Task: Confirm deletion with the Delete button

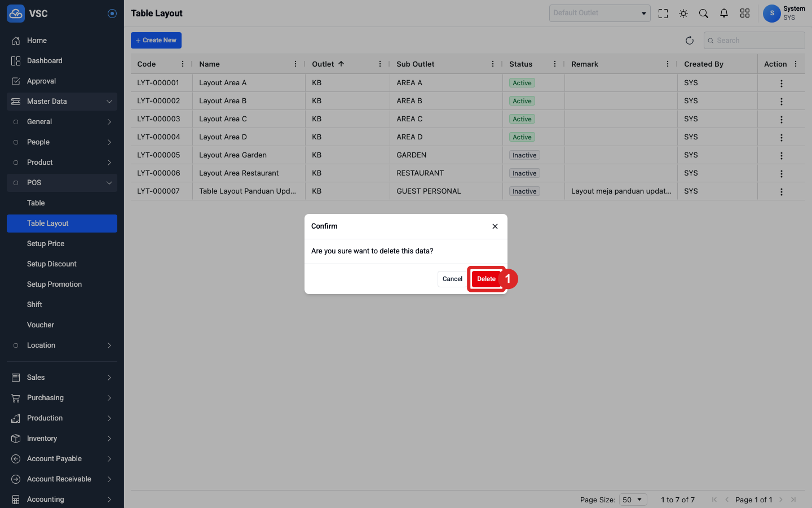Action: point(486,279)
